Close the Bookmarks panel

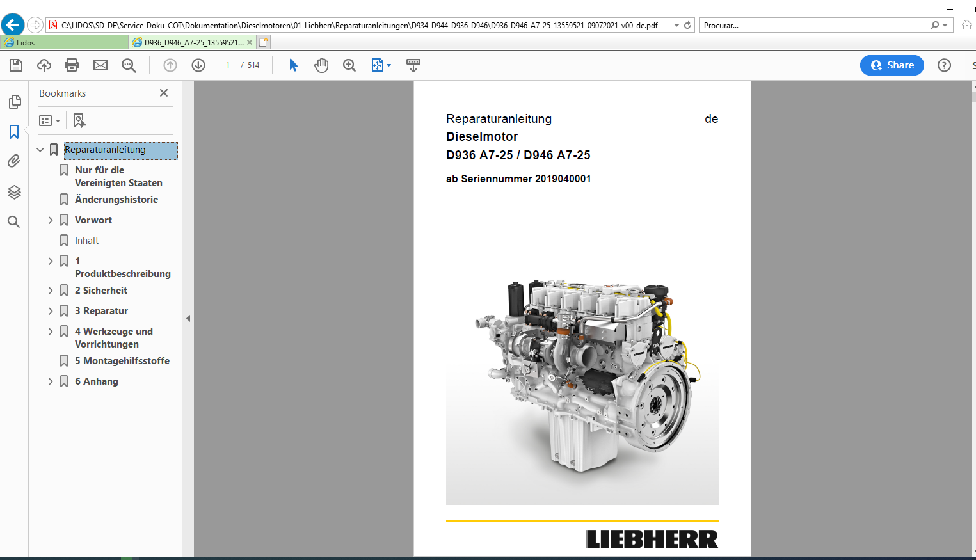[164, 93]
